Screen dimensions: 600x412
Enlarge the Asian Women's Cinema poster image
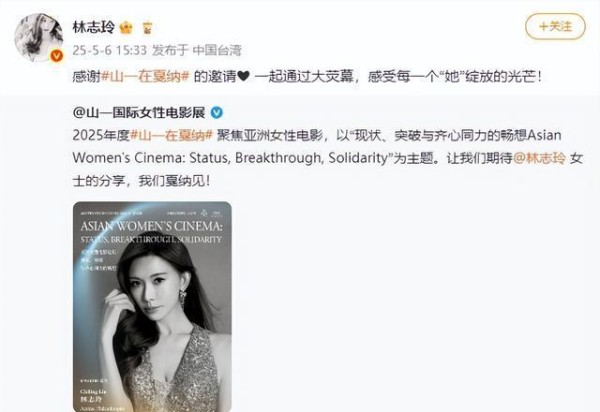(152, 306)
